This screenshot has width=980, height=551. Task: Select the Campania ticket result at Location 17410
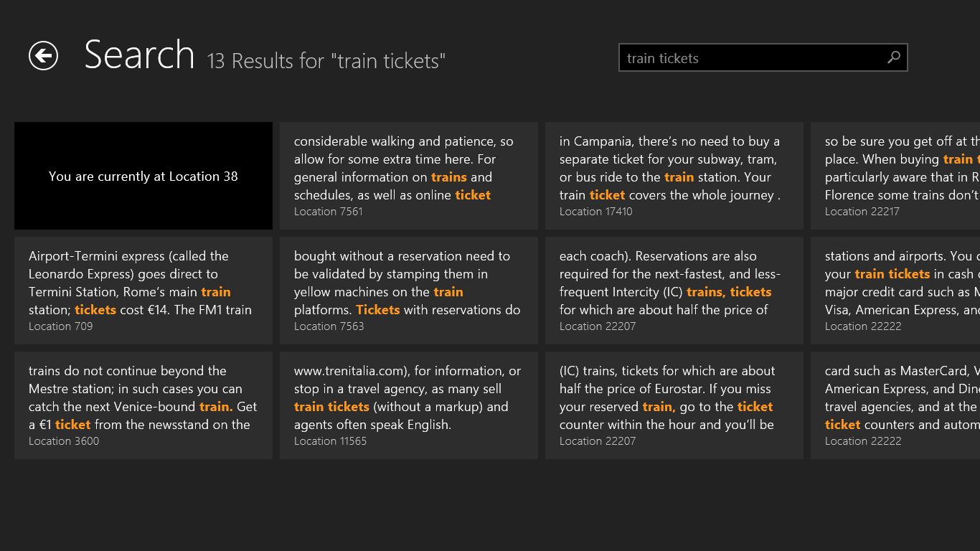point(674,176)
